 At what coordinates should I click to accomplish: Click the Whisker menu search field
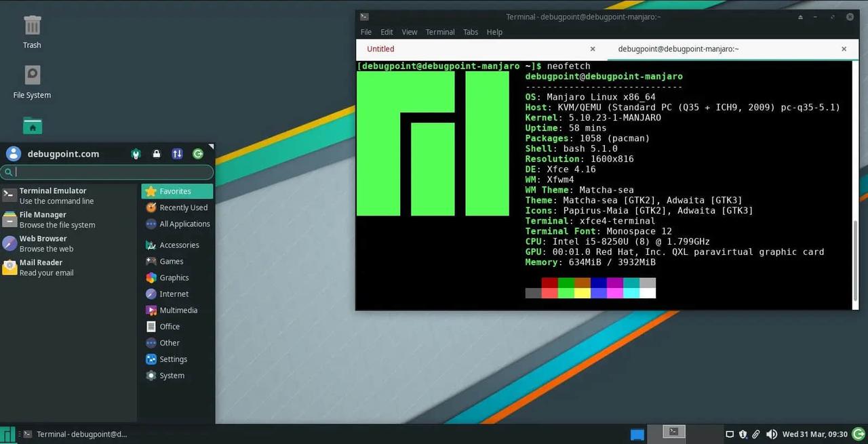(107, 172)
